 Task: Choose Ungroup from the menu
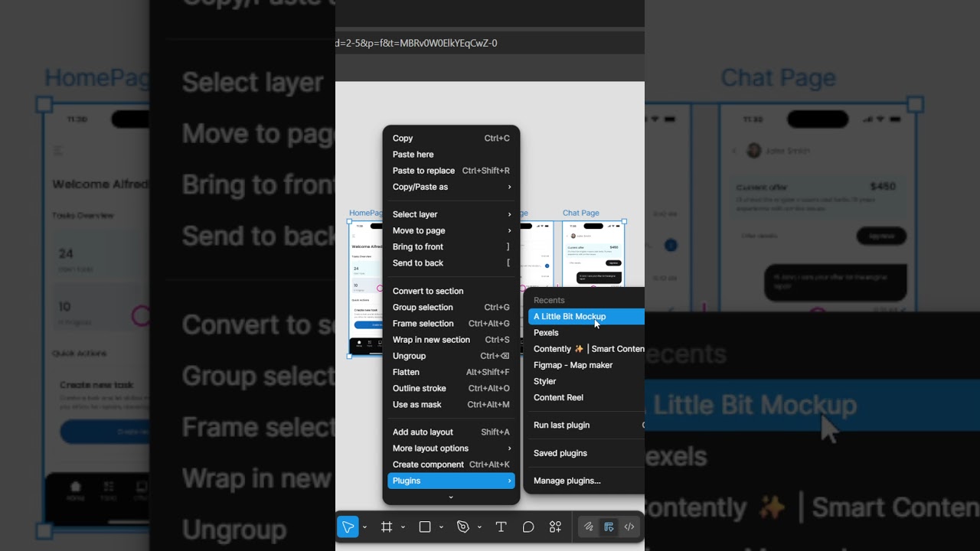tap(451, 356)
